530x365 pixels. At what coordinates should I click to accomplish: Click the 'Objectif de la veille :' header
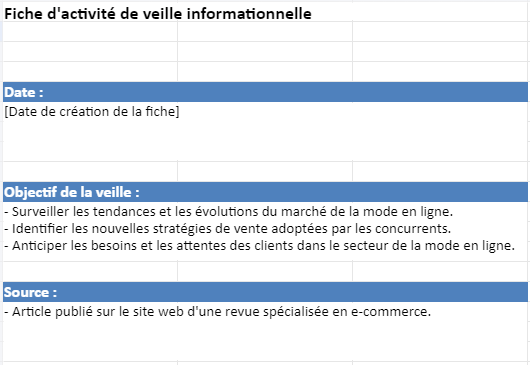pos(265,192)
